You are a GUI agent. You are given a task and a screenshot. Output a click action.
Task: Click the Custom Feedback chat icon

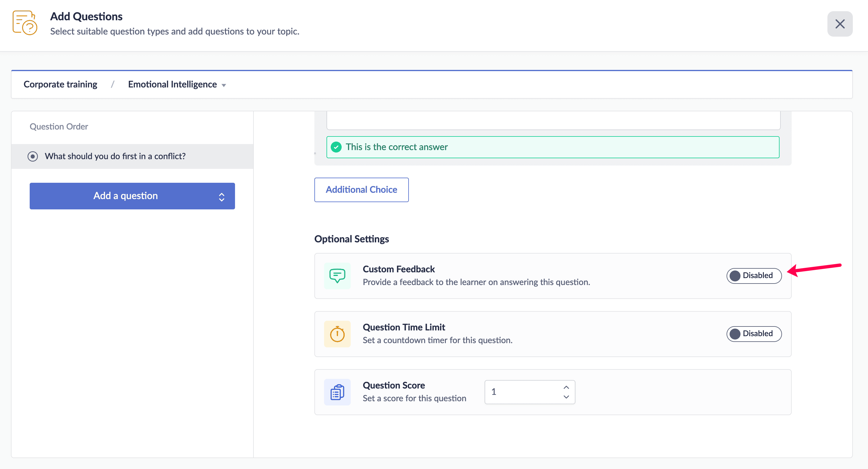coord(337,276)
